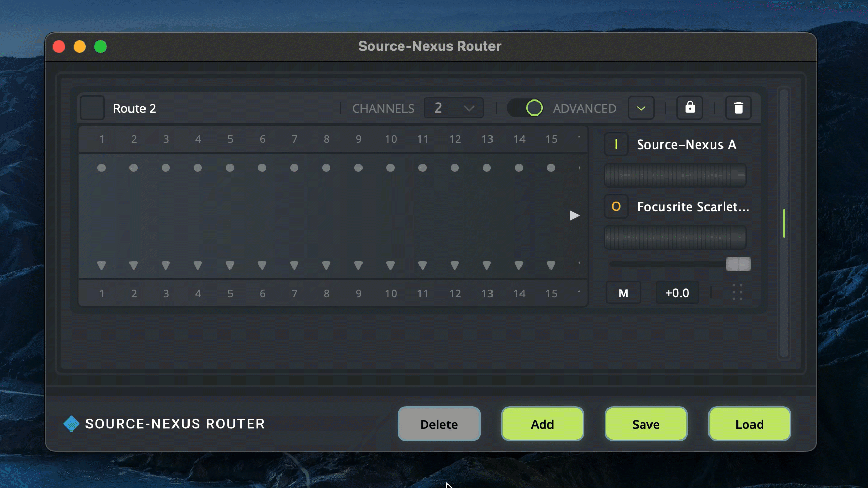This screenshot has width=868, height=488.
Task: Click the lock icon for Route 2
Action: point(690,108)
